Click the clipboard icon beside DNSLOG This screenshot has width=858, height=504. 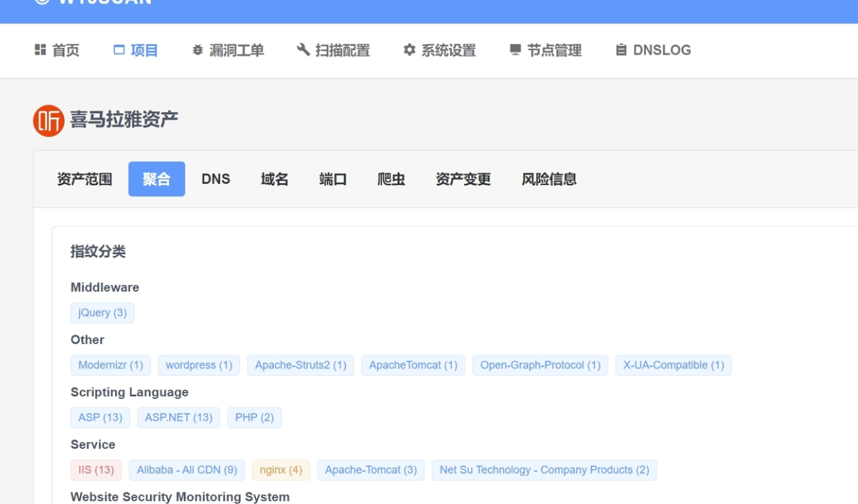coord(621,50)
